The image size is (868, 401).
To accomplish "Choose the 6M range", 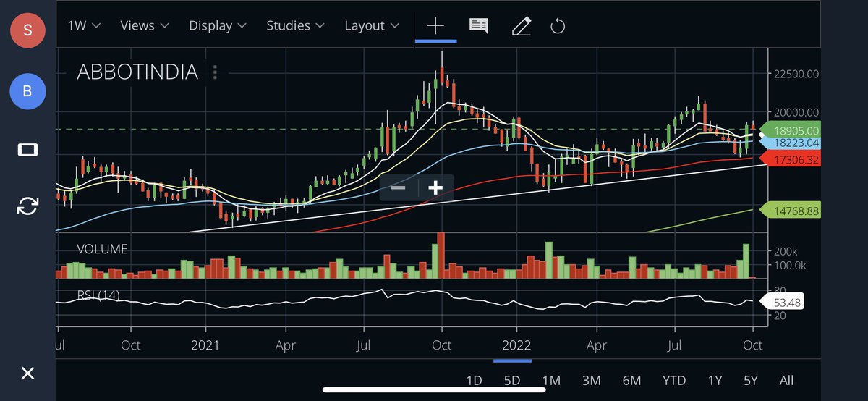I will (631, 380).
